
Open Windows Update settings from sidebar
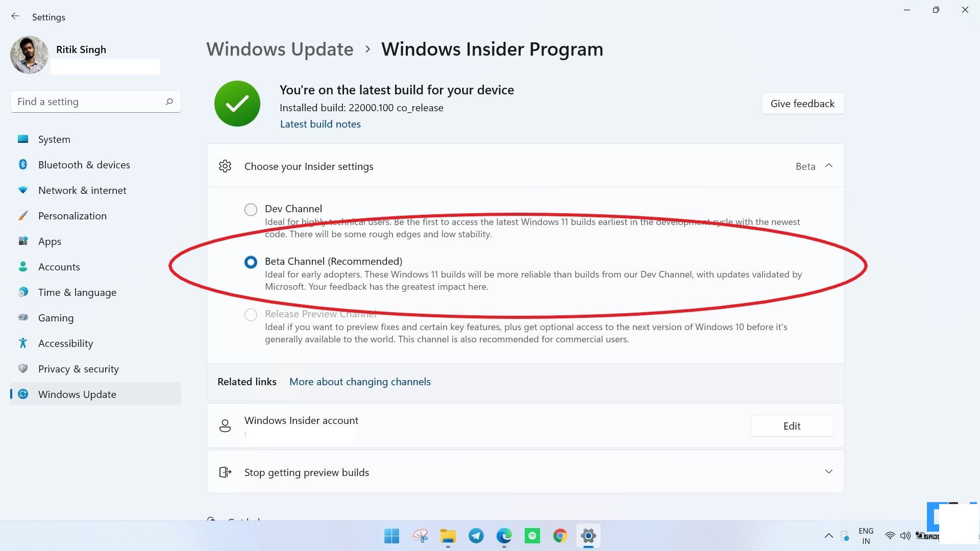point(77,393)
